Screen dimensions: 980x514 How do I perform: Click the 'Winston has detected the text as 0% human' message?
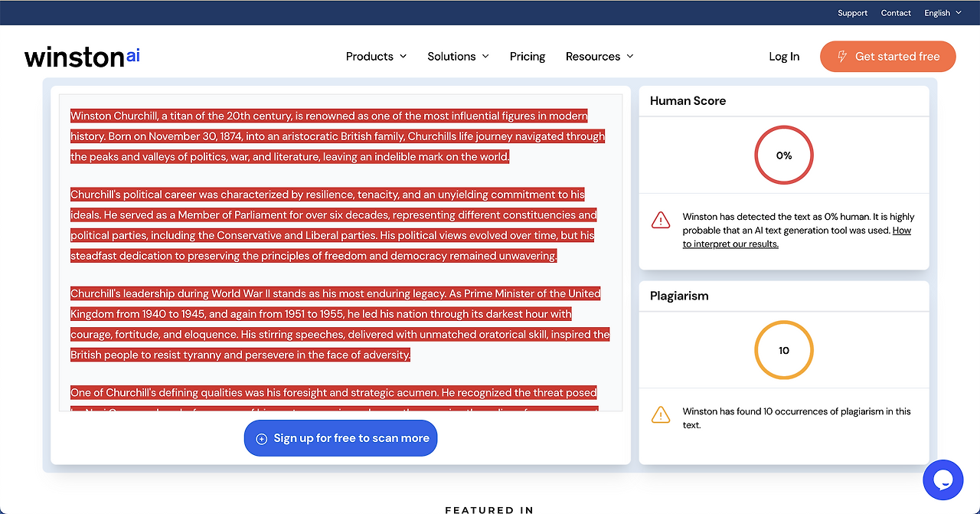(x=799, y=231)
